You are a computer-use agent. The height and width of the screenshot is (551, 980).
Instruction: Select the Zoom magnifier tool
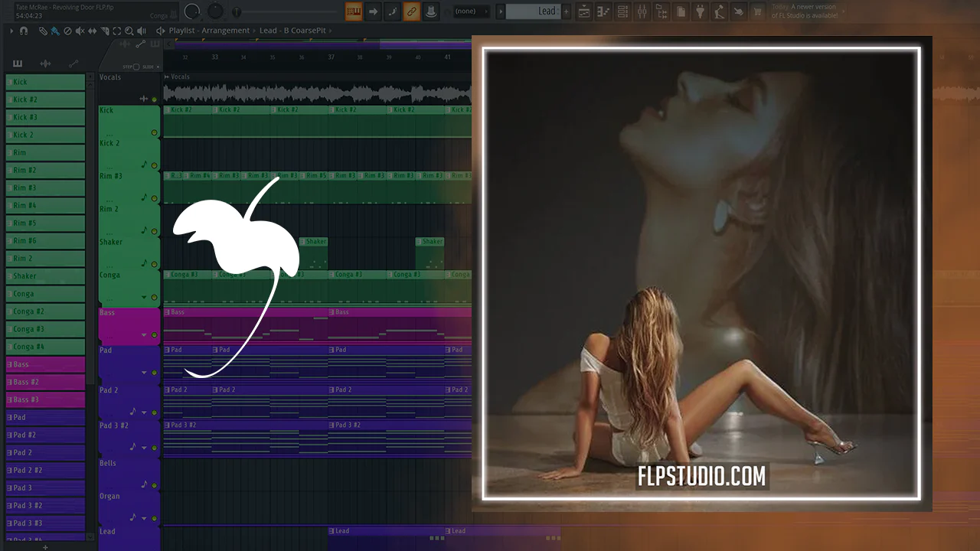pos(129,31)
